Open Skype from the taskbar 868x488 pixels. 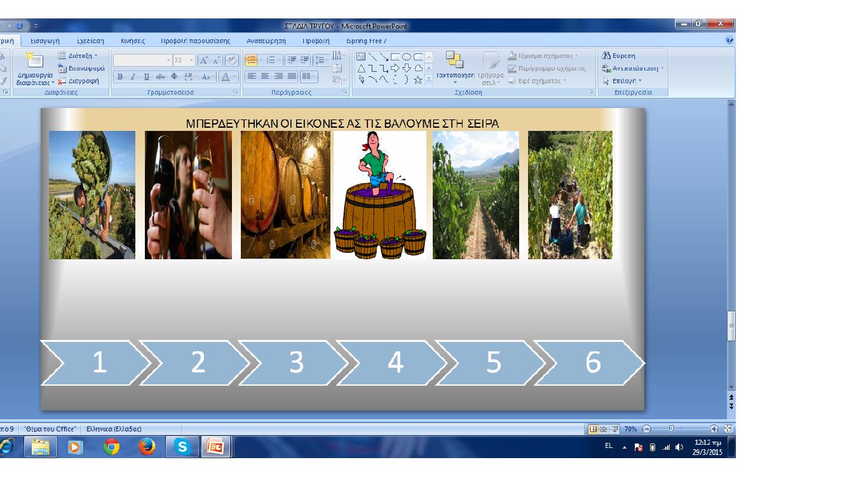182,447
